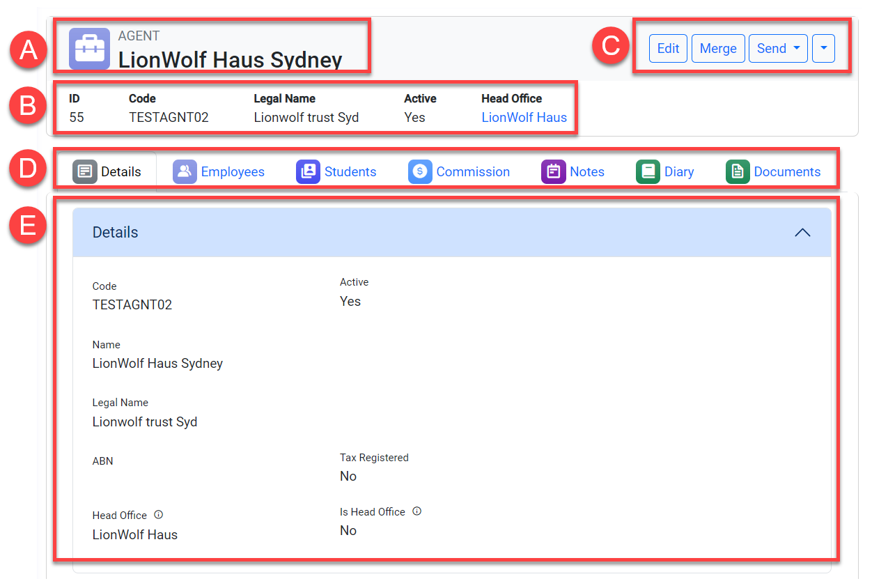
Task: Collapse the Details panel chevron
Action: 802,233
